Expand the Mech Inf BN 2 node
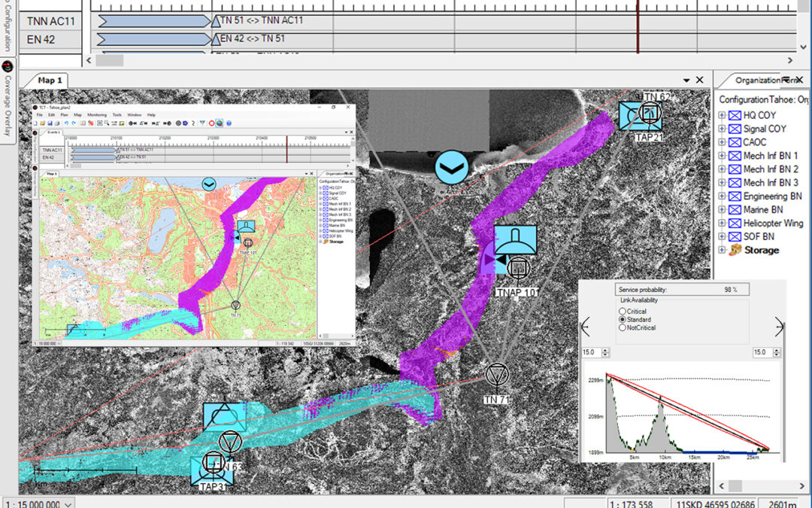 pos(722,169)
